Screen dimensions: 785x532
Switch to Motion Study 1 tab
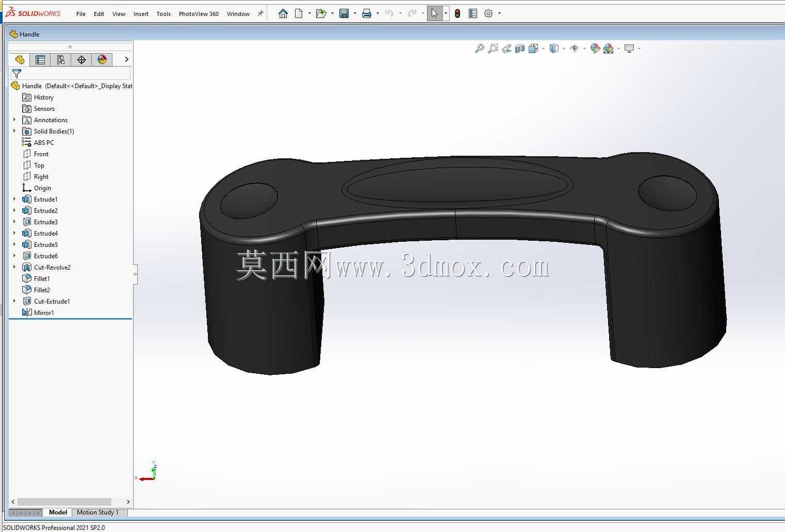pyautogui.click(x=97, y=512)
